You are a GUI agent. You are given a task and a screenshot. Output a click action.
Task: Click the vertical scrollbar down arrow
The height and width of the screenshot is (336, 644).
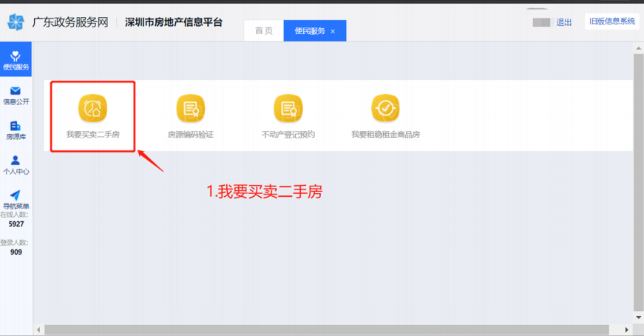(x=638, y=317)
